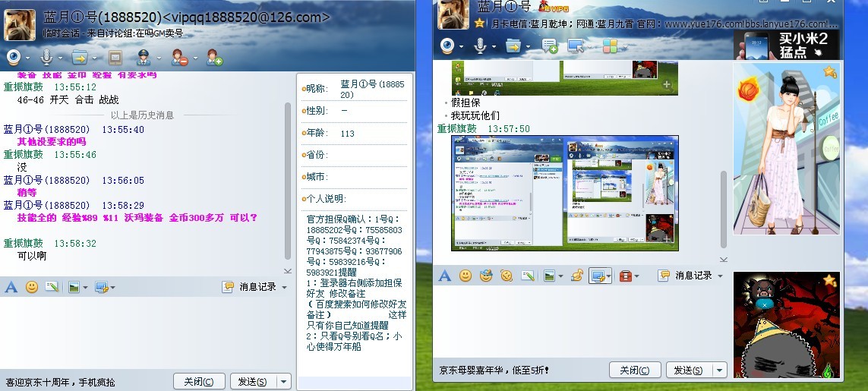
Task: Click screen capture icon in right chat window
Action: point(598,276)
